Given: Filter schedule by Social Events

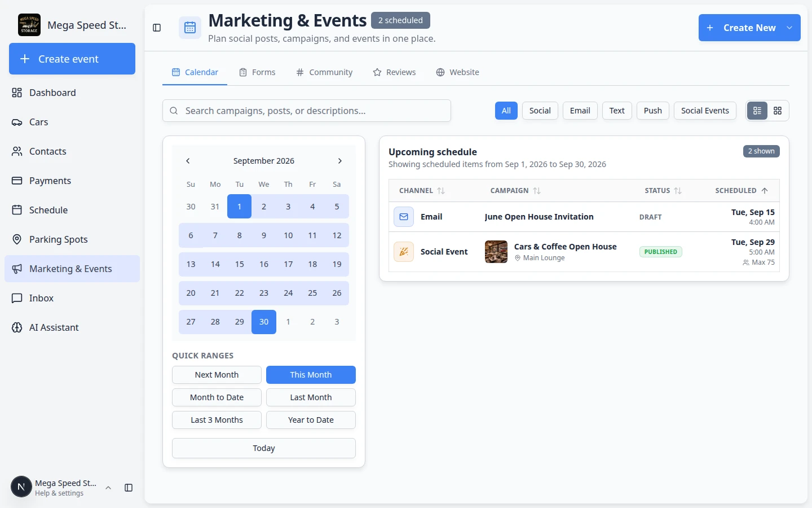Looking at the screenshot, I should 705,111.
